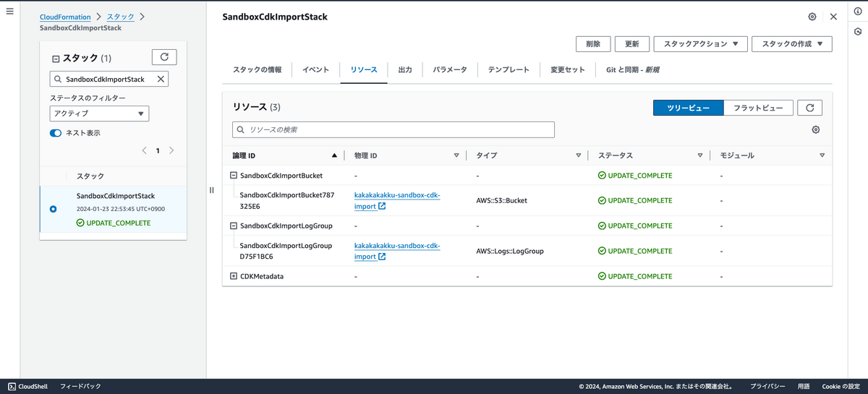The width and height of the screenshot is (868, 394).
Task: Go to previous page of stacks
Action: [x=144, y=151]
